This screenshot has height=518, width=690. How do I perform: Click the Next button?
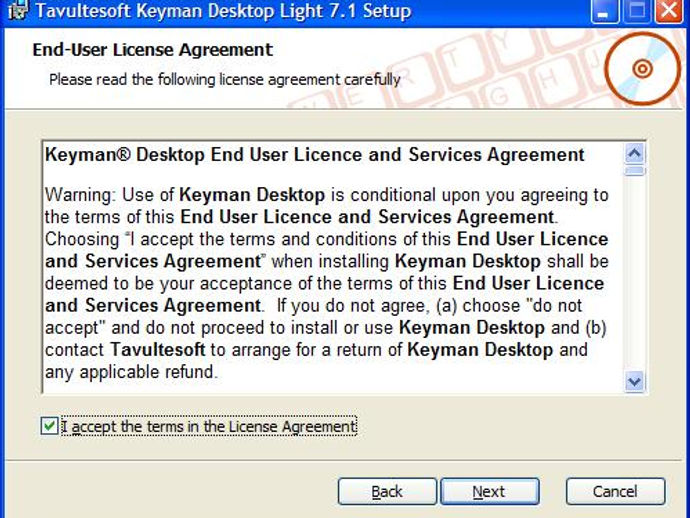(490, 491)
